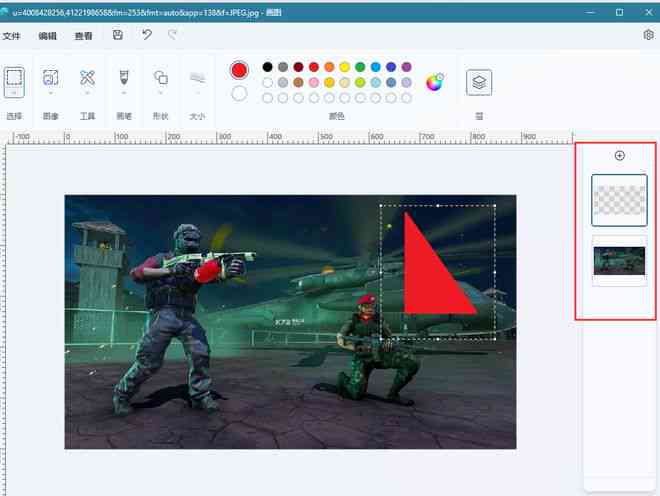Image resolution: width=660 pixels, height=496 pixels.
Task: Undo the last action
Action: click(146, 35)
